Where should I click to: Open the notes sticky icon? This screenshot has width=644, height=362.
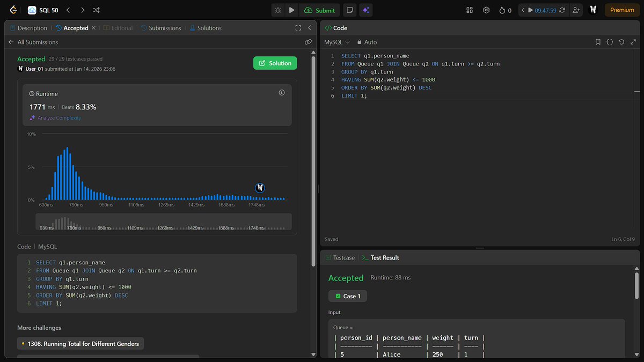tap(349, 10)
